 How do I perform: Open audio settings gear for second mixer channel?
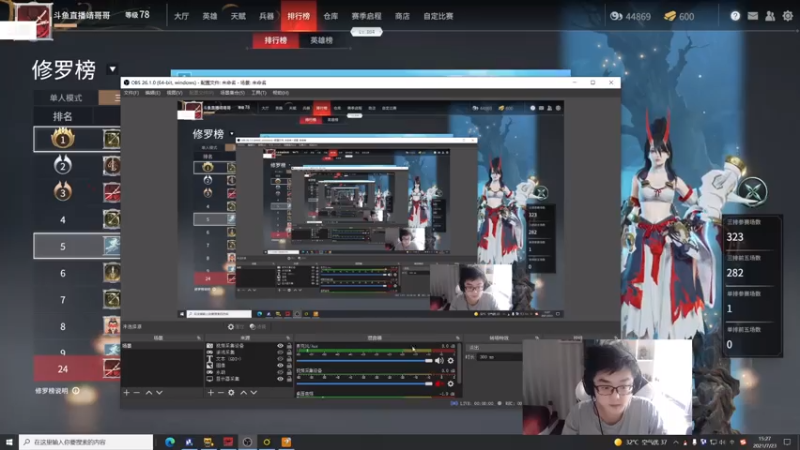pos(451,384)
